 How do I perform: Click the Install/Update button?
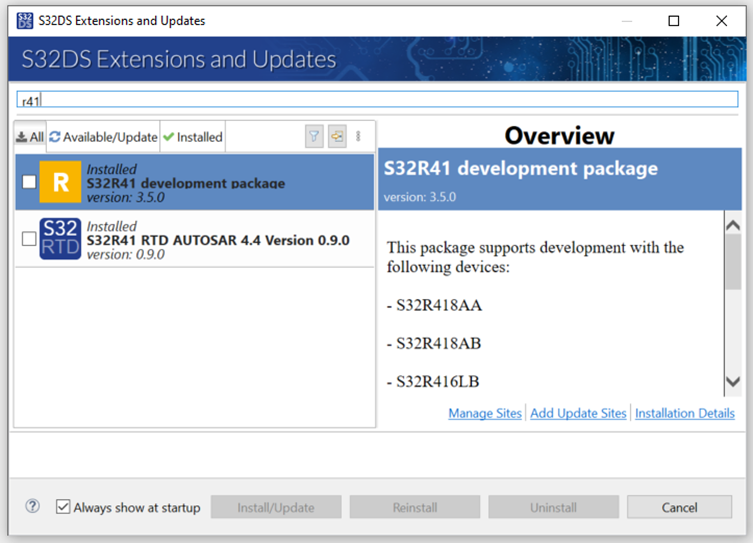click(x=276, y=507)
